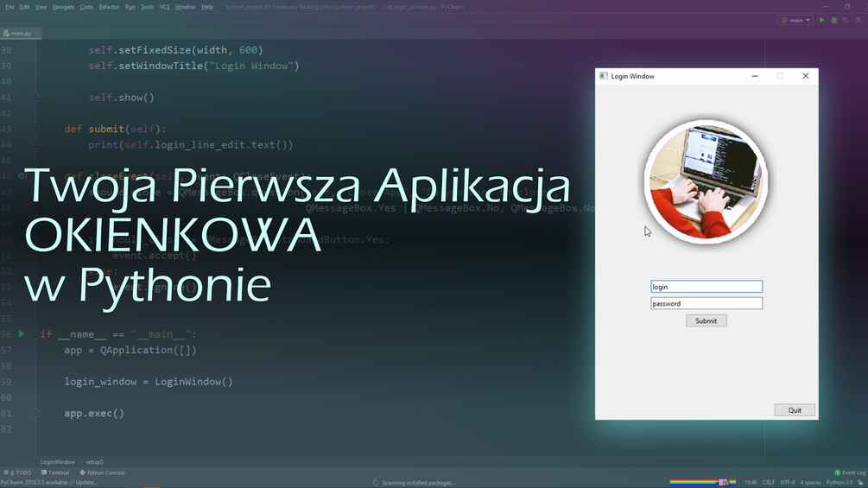This screenshot has height=488, width=868.
Task: Click the grey Stop square icon
Action: (858, 20)
